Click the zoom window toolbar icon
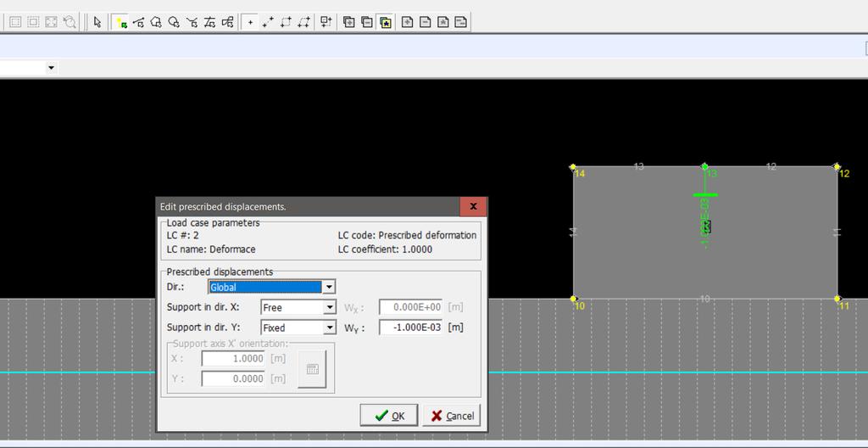 [15, 22]
